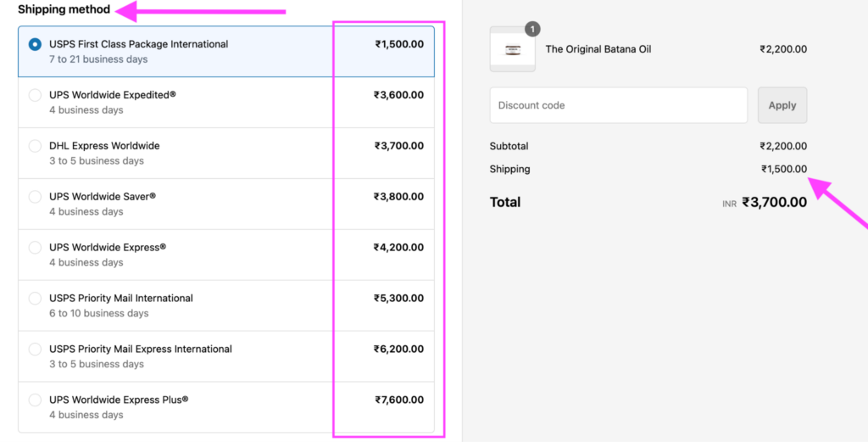The height and width of the screenshot is (442, 868).
Task: Click the ₹3,600.00 shipping price
Action: tap(398, 95)
